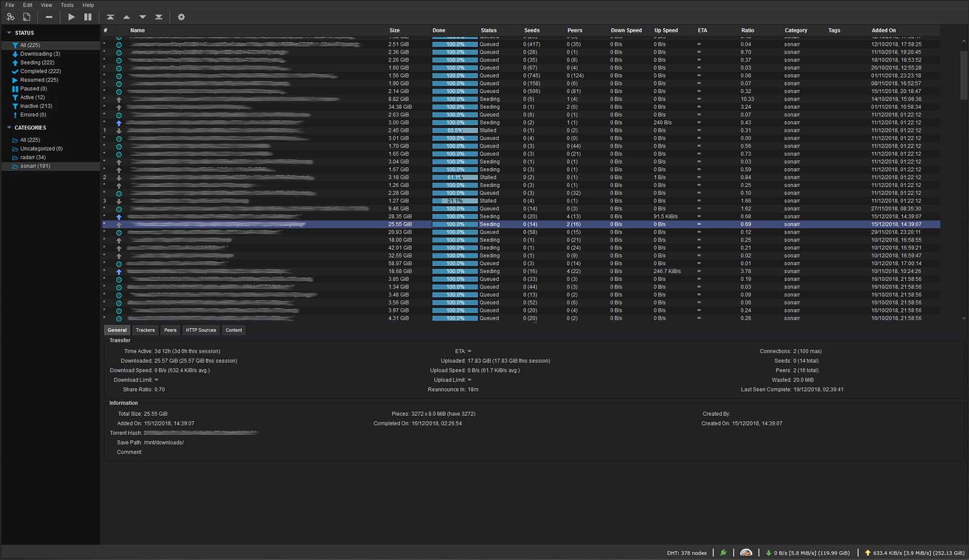Filter torrents by Paused (0) status
The height and width of the screenshot is (560, 969).
[33, 88]
